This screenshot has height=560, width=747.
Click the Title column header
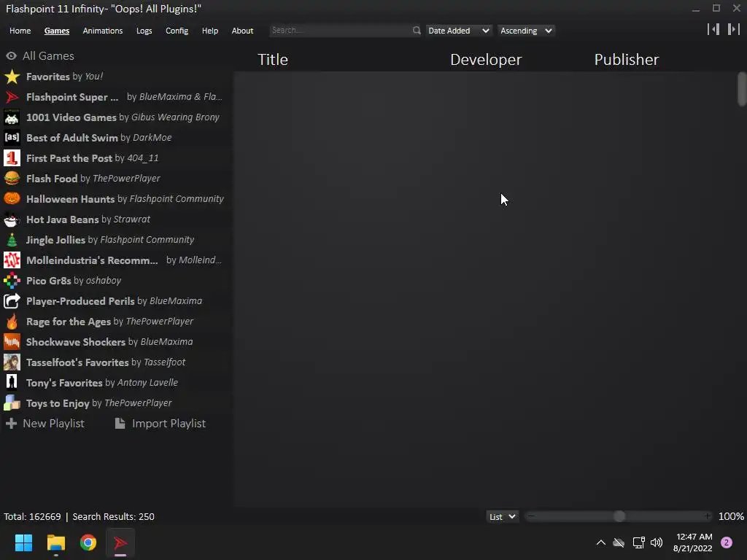point(273,60)
